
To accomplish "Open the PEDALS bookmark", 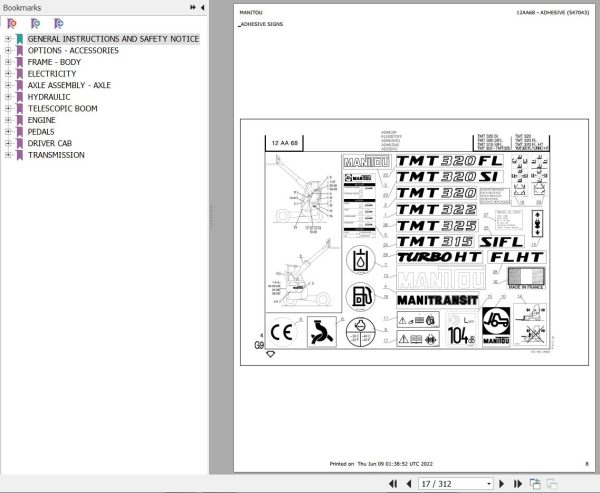I will click(x=41, y=132).
